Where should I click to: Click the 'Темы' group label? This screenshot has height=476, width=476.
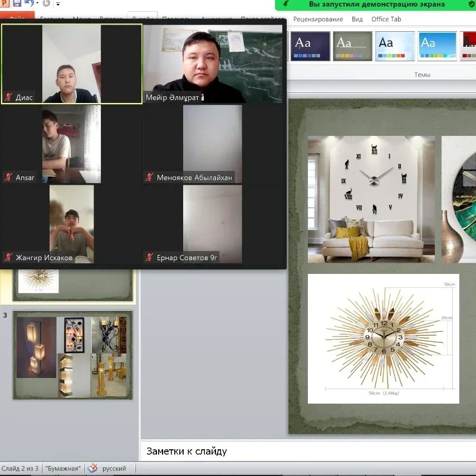(422, 75)
